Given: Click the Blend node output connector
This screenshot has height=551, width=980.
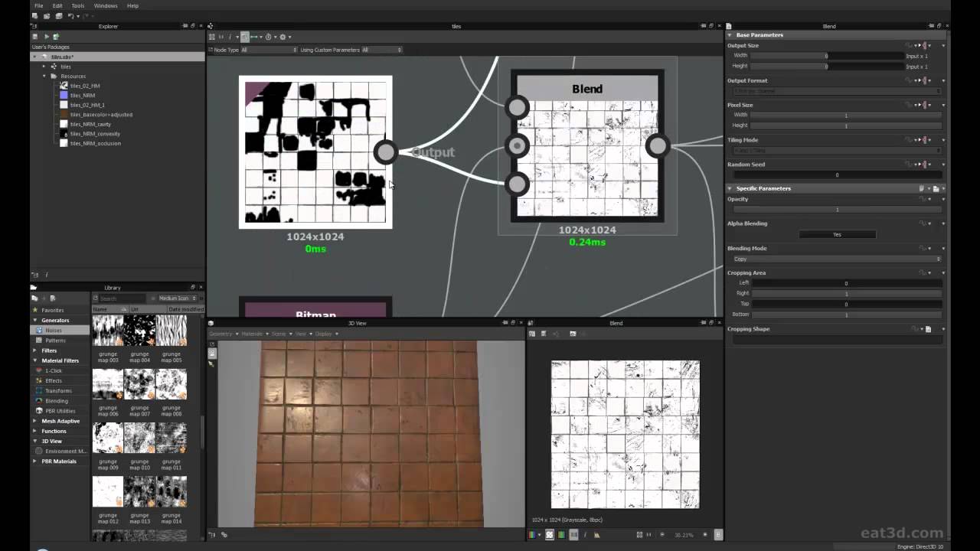Looking at the screenshot, I should pyautogui.click(x=657, y=145).
